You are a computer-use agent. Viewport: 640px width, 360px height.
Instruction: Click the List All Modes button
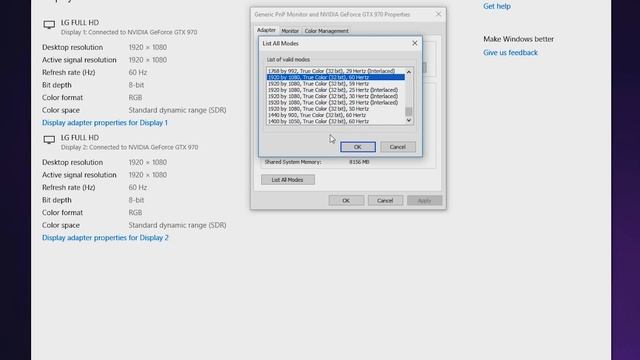(288, 180)
